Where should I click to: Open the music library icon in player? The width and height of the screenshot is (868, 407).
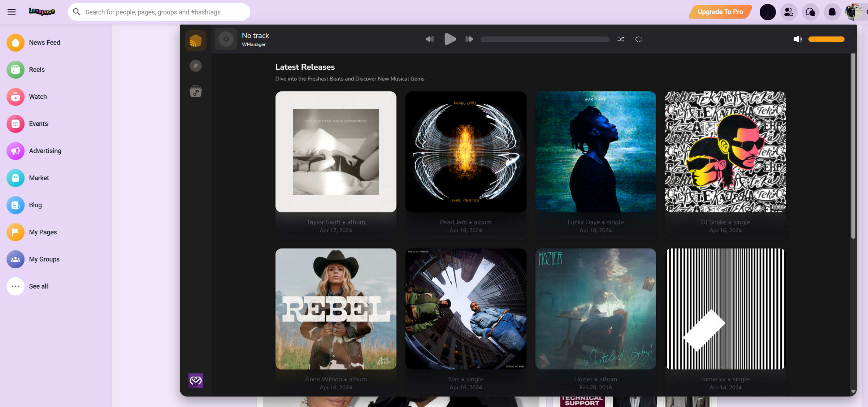click(x=196, y=91)
